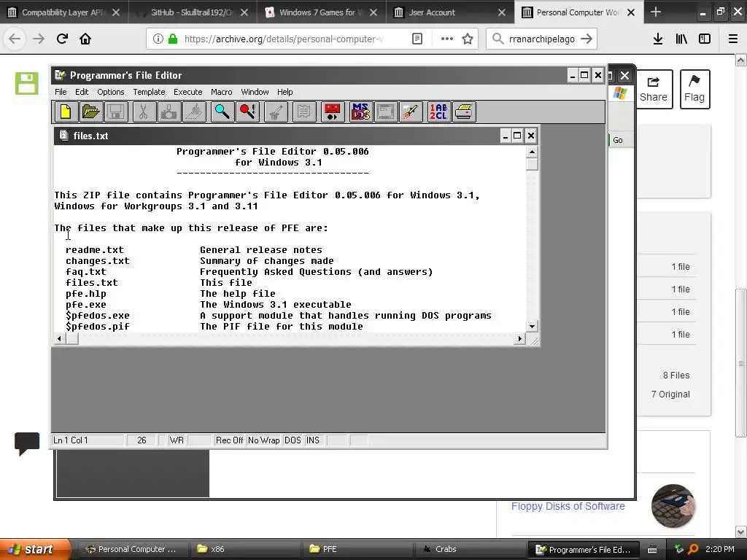Reload the page with the refresh icon
747x560 pixels.
coord(62,39)
